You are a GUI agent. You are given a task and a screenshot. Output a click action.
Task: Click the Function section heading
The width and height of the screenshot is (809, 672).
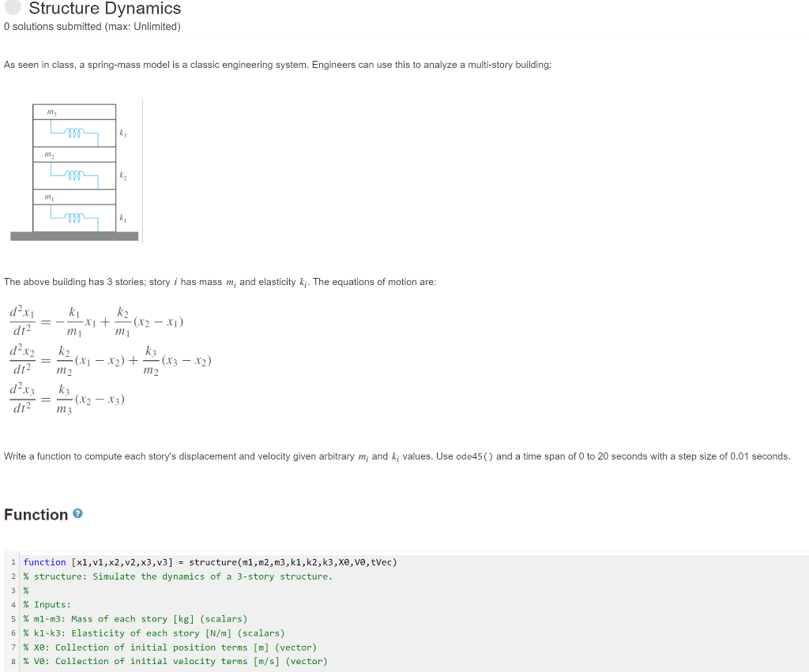[x=36, y=514]
